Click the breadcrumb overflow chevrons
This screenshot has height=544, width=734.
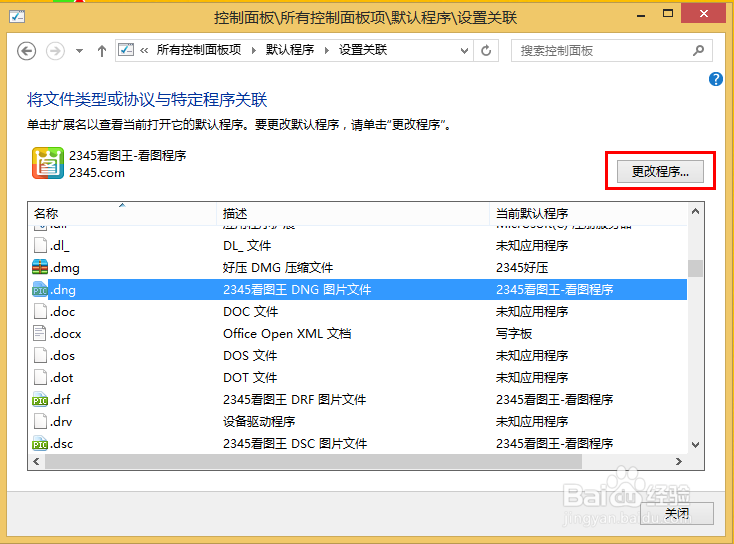pos(144,50)
